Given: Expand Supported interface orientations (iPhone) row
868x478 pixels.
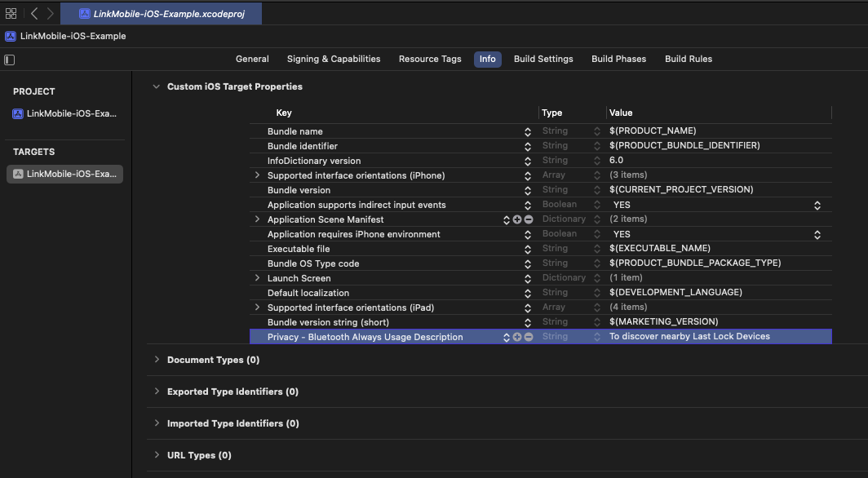Looking at the screenshot, I should click(x=257, y=175).
